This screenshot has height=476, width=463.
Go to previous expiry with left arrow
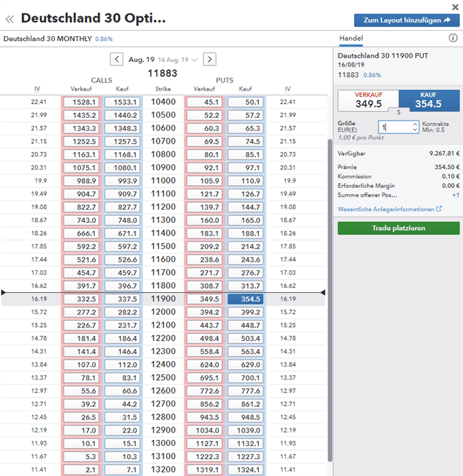click(116, 59)
